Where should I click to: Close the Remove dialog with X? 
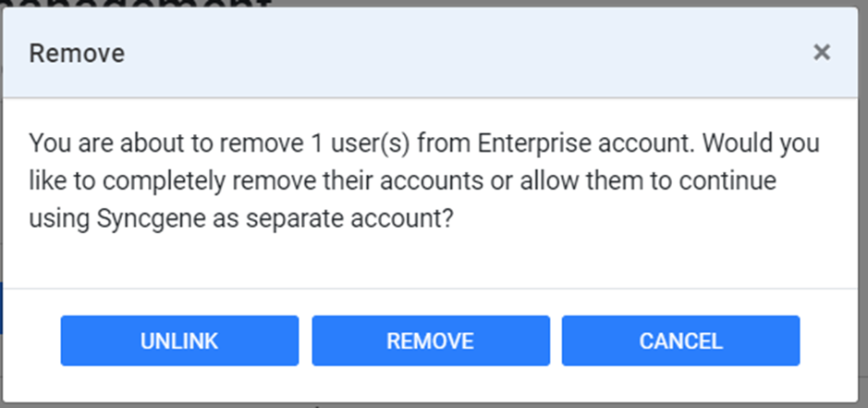[x=821, y=53]
